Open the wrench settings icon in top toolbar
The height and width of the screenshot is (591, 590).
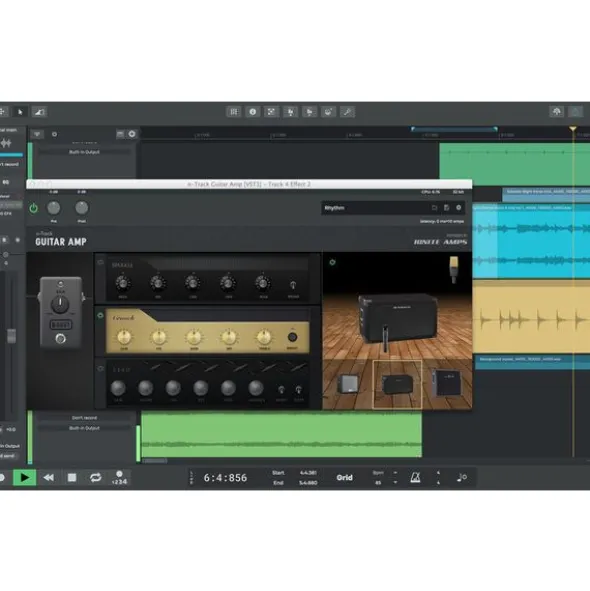pos(347,112)
